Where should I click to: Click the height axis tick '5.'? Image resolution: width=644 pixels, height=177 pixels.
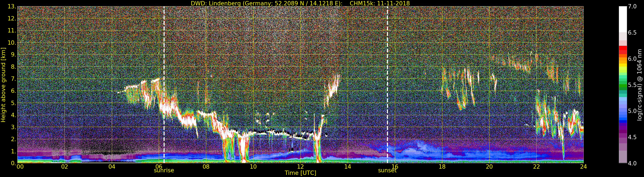coord(14,103)
